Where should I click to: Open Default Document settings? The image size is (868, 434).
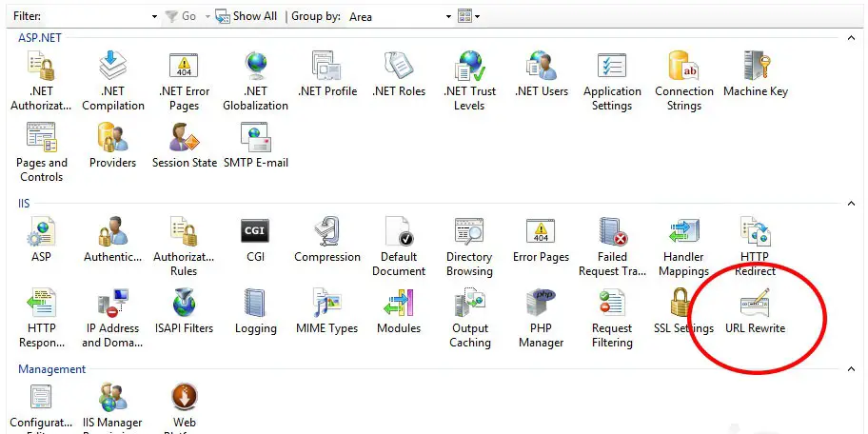399,247
